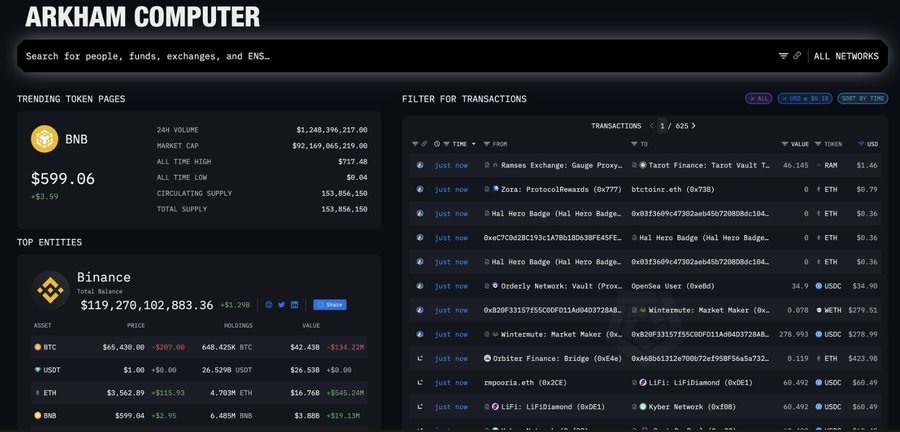
Task: Select the $119,270,102,883.36 total balance
Action: (147, 305)
